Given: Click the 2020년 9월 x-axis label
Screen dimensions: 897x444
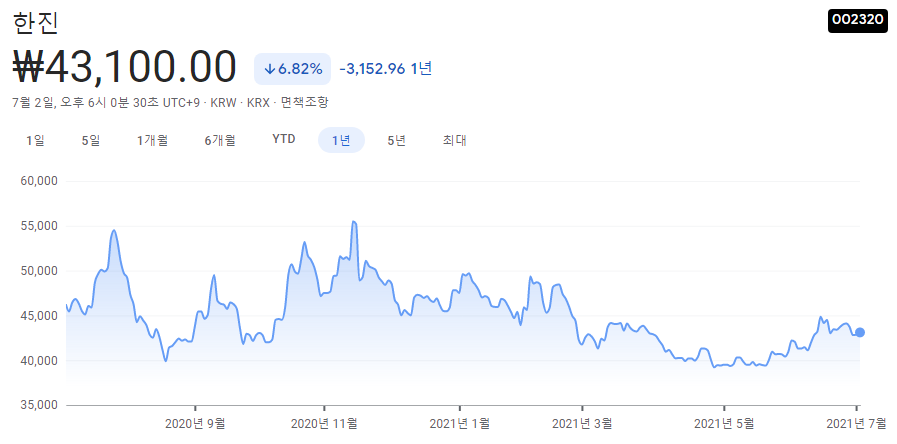Looking at the screenshot, I should click(195, 424).
